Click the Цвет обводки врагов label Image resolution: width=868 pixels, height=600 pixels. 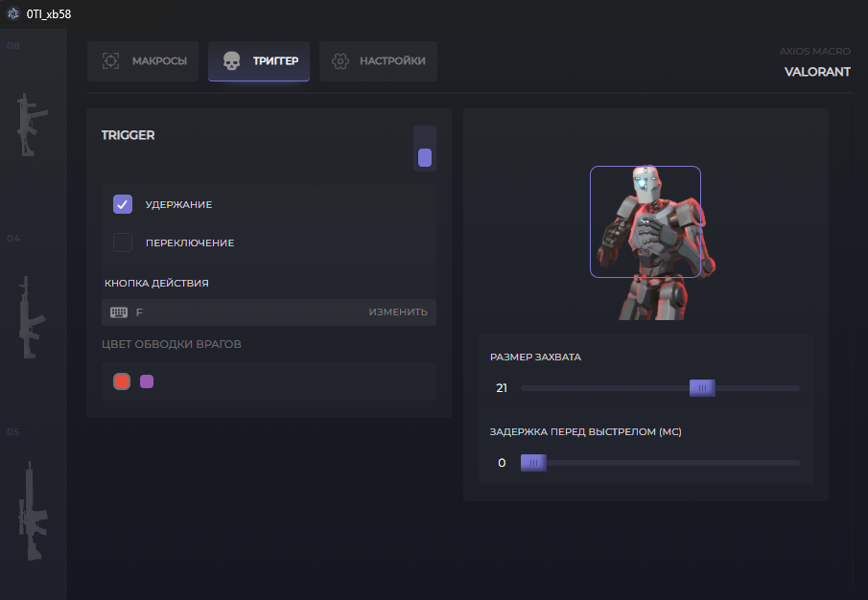coord(171,344)
